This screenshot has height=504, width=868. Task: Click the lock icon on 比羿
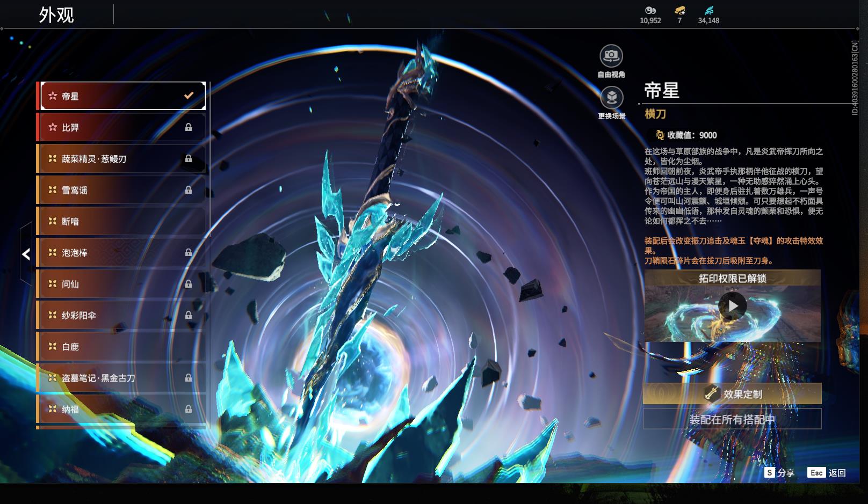(x=189, y=127)
